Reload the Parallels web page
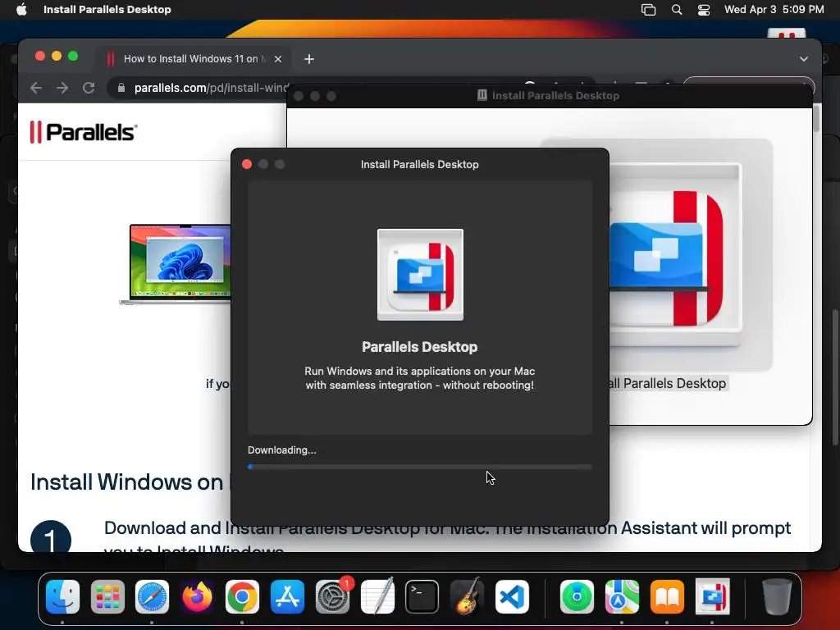The width and height of the screenshot is (840, 630). (89, 87)
